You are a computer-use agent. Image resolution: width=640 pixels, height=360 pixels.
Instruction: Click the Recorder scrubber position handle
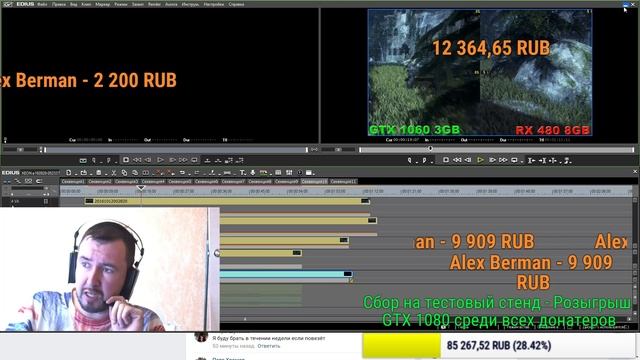click(430, 149)
